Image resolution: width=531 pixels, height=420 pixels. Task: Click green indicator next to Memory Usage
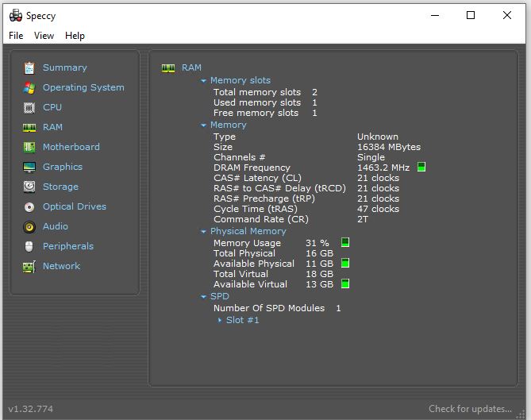click(345, 242)
